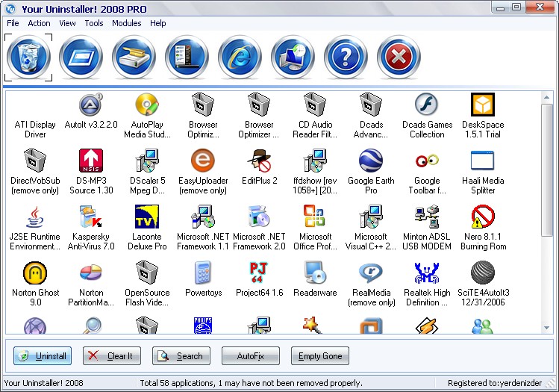Click the AutoFix button
This screenshot has height=392, width=559.
click(251, 356)
